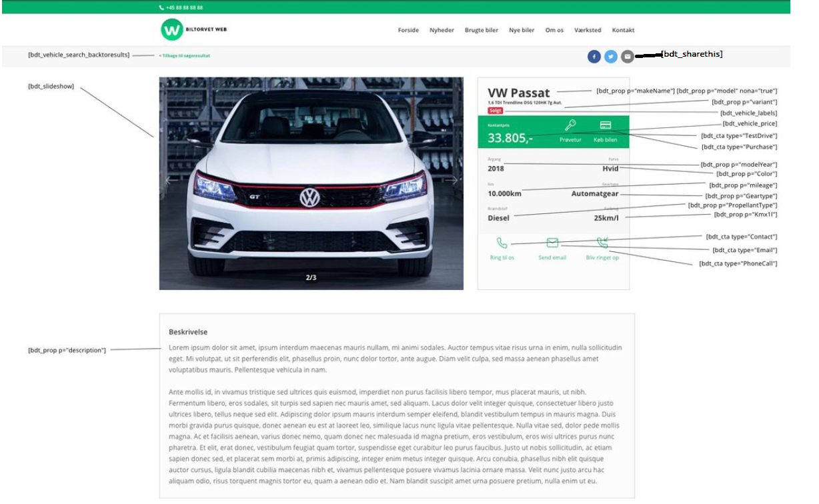Viewport: 819px width, 504px height.
Task: Share the vehicle on Facebook
Action: [x=594, y=57]
